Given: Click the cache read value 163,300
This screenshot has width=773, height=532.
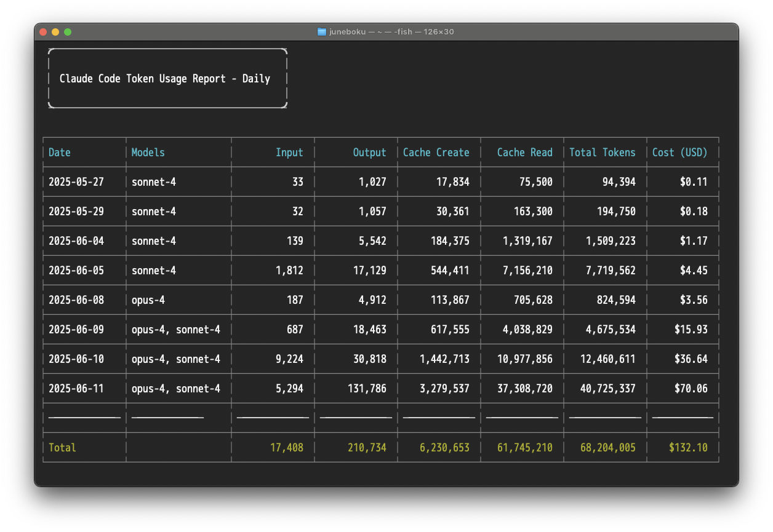Looking at the screenshot, I should [x=533, y=212].
